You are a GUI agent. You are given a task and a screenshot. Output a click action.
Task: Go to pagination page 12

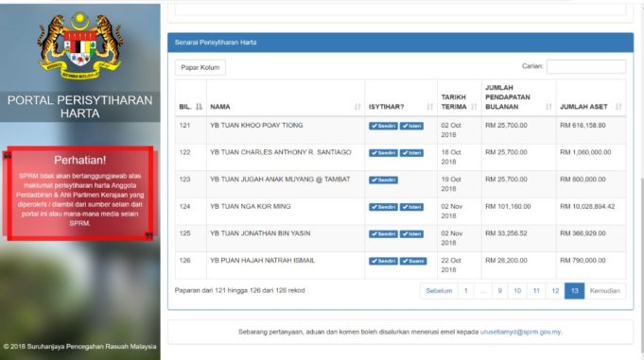point(555,291)
